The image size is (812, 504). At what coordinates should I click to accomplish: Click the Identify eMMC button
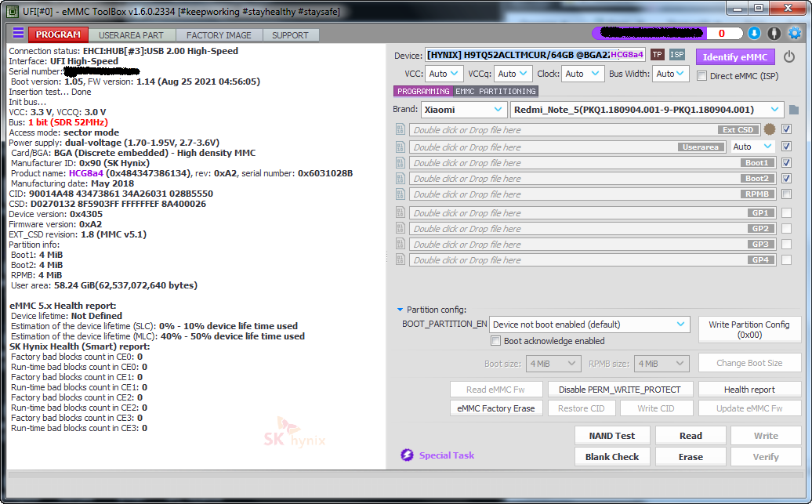tap(735, 57)
